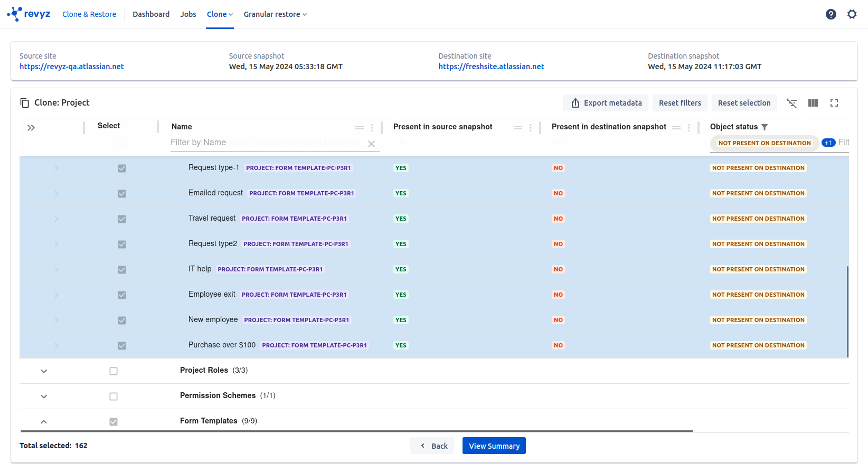Tick the Permission Schemes checkbox

[x=114, y=397]
